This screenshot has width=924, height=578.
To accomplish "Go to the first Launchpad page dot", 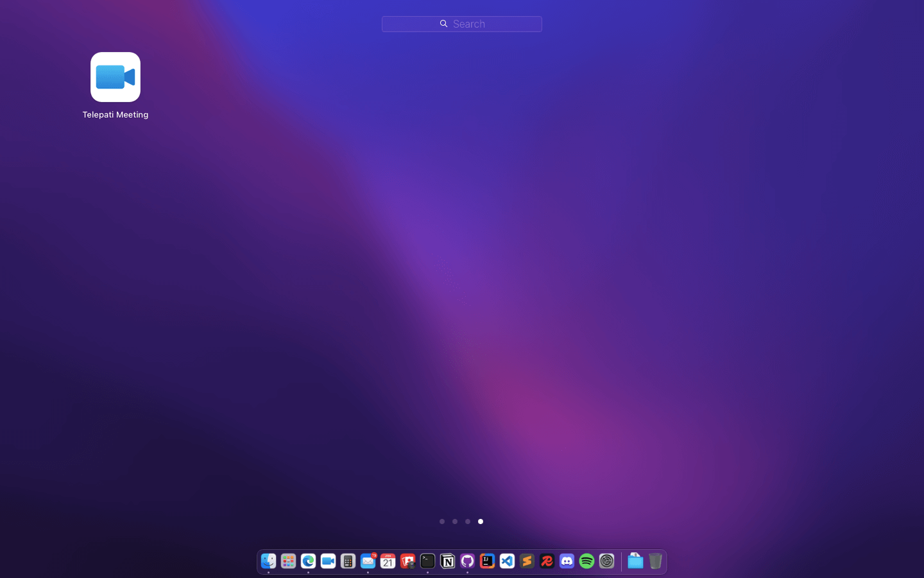I will pos(442,521).
